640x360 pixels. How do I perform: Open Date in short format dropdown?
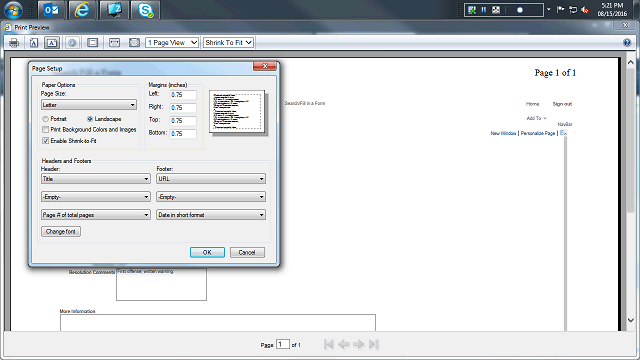click(211, 215)
